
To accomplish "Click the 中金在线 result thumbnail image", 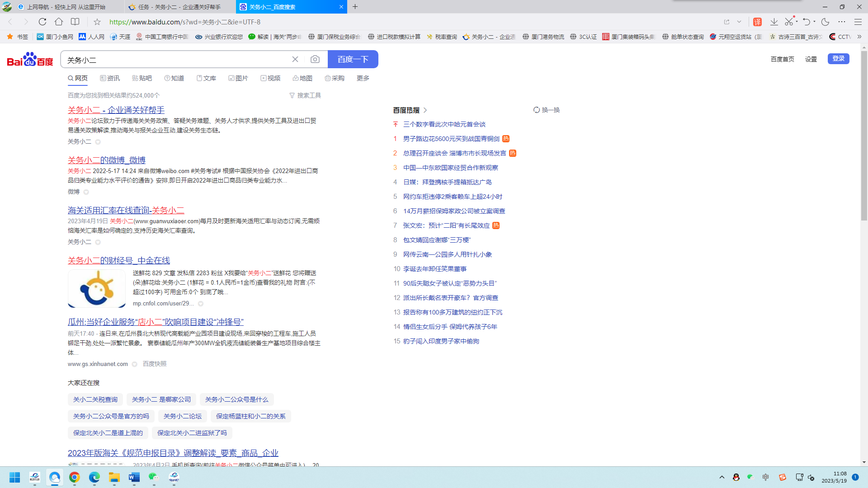I will pos(96,289).
